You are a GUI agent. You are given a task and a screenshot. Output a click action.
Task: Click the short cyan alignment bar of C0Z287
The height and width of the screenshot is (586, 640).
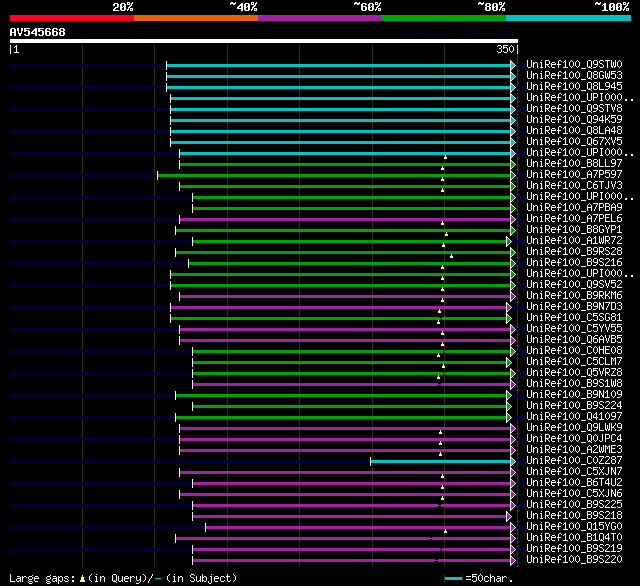[x=443, y=462]
